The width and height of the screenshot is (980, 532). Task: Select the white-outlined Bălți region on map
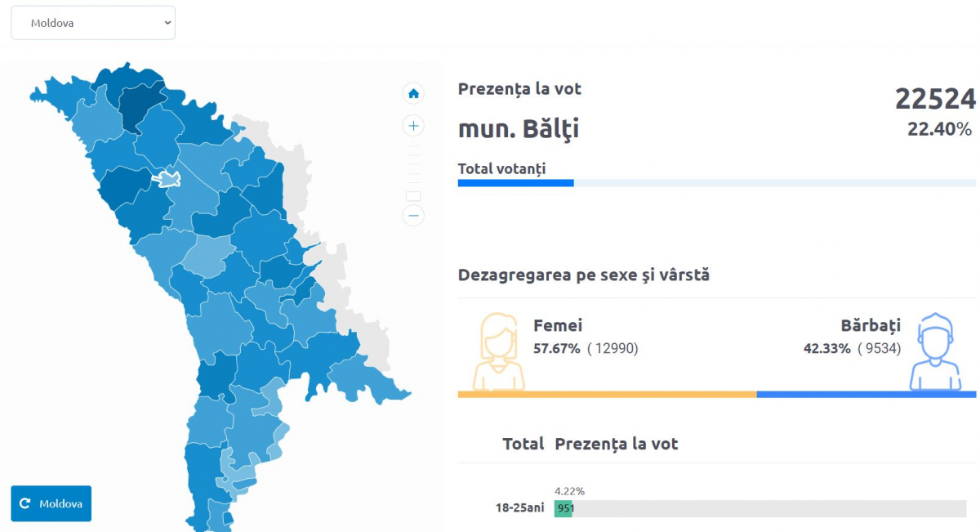point(168,177)
